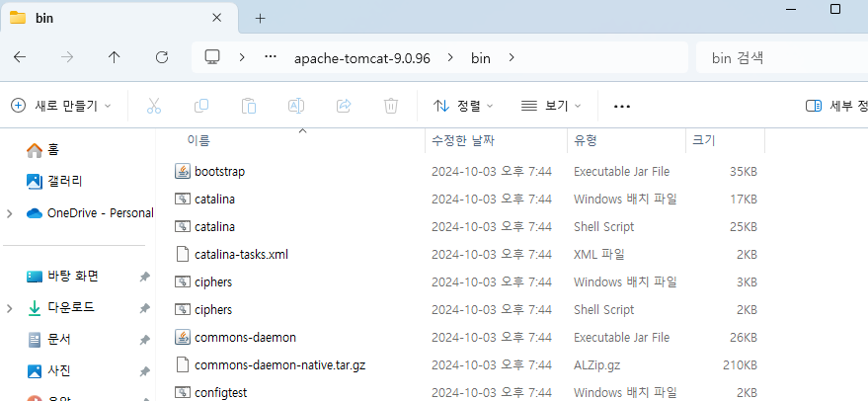The image size is (868, 401).
Task: Click the Share icon in toolbar
Action: tap(344, 106)
